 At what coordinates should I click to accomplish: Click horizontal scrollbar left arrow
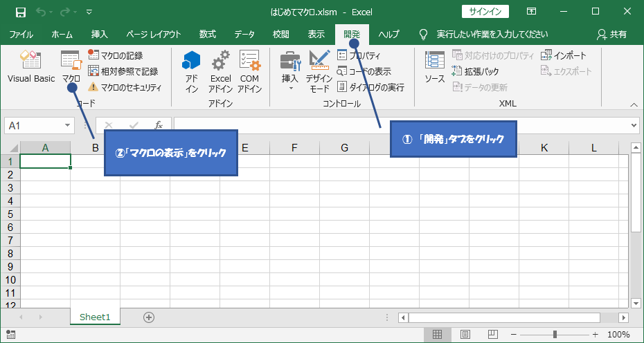click(403, 317)
